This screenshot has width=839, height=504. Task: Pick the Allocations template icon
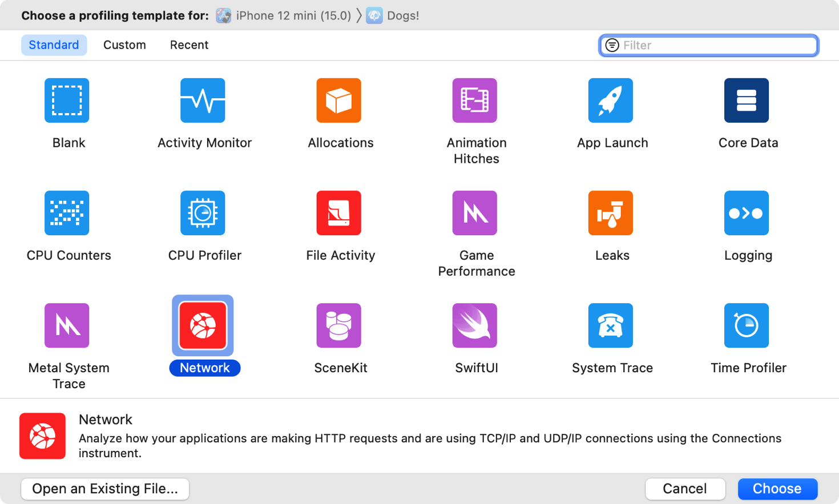click(339, 100)
